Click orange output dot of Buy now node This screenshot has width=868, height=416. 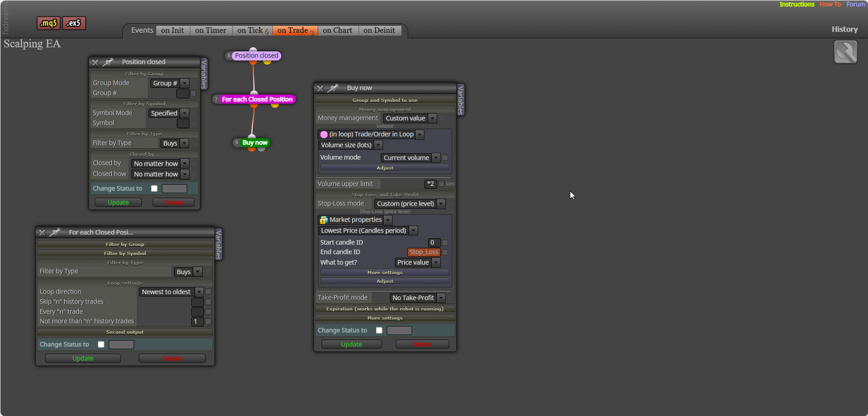(x=251, y=149)
